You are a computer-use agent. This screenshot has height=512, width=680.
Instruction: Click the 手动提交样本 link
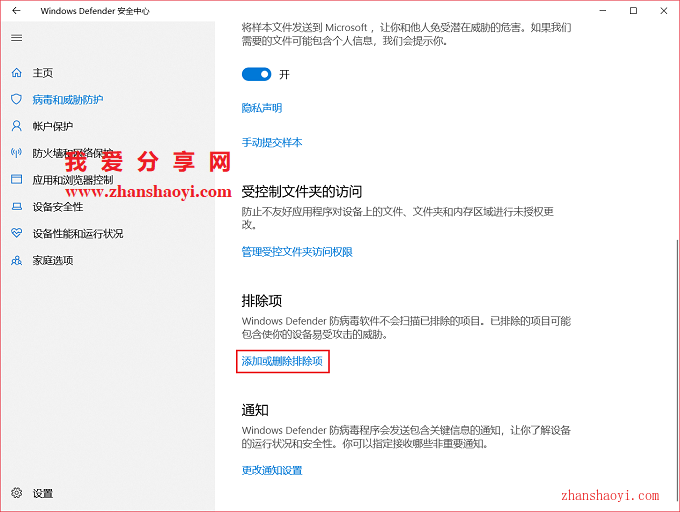click(x=272, y=143)
